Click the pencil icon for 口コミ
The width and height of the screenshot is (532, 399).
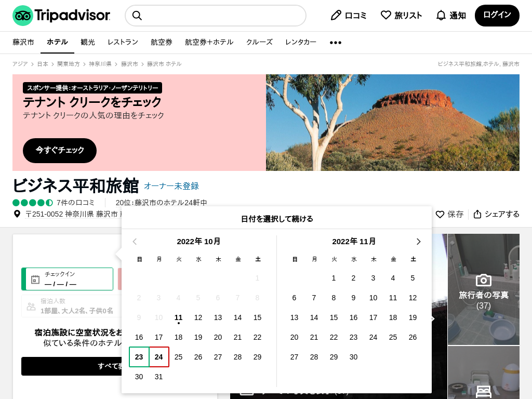pos(336,15)
